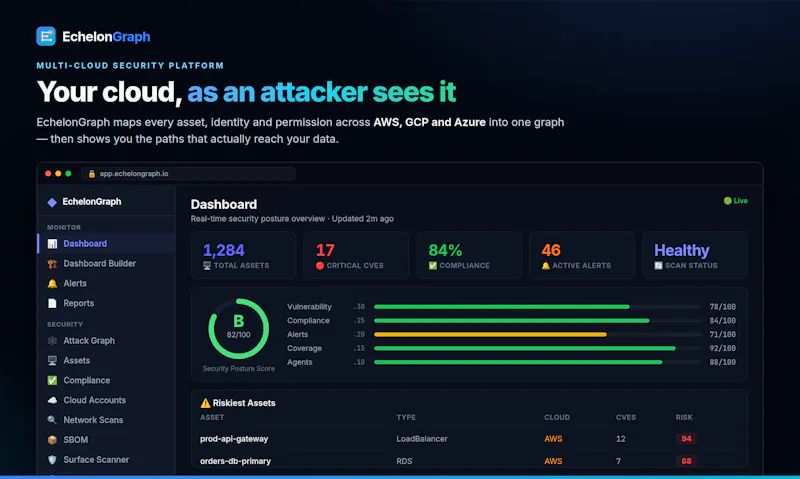The image size is (800, 479).
Task: Click the red Critical CVEs circle icon
Action: pos(320,266)
